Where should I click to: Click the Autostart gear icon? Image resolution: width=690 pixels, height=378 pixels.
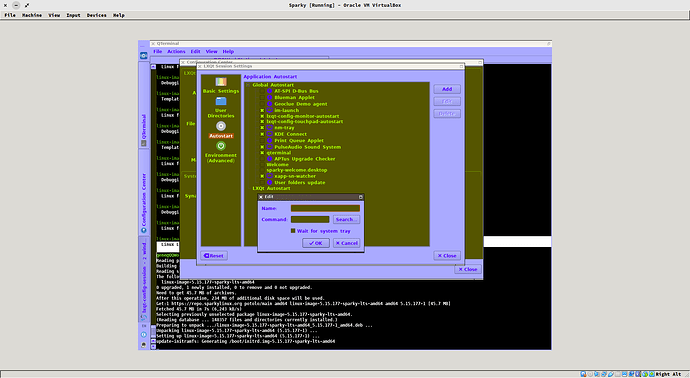[x=221, y=126]
